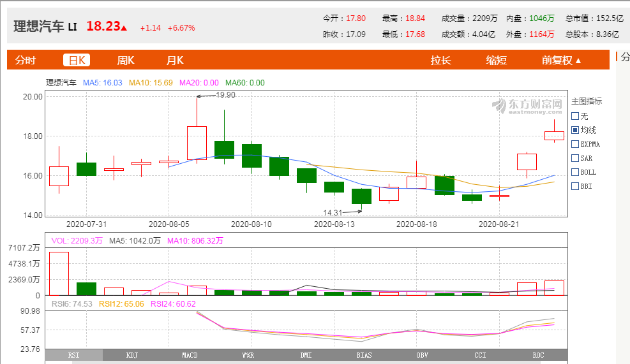Toggle the 均线 moving average checkbox
This screenshot has height=364, width=630.
pyautogui.click(x=575, y=130)
